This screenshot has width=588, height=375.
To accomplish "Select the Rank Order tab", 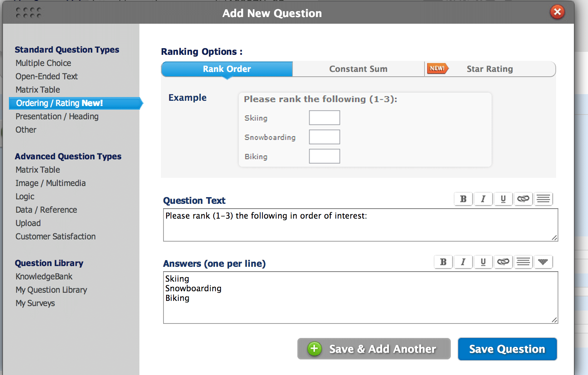I will [227, 69].
